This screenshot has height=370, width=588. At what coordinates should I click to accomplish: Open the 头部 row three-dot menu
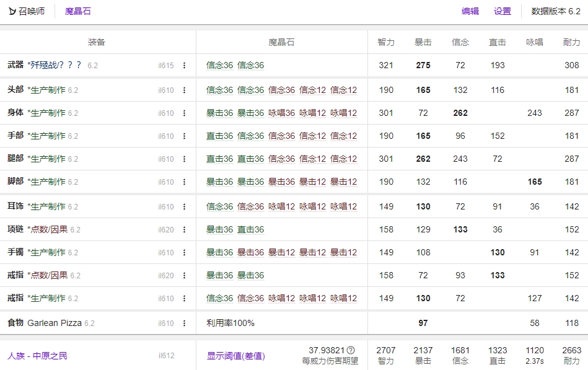click(184, 90)
